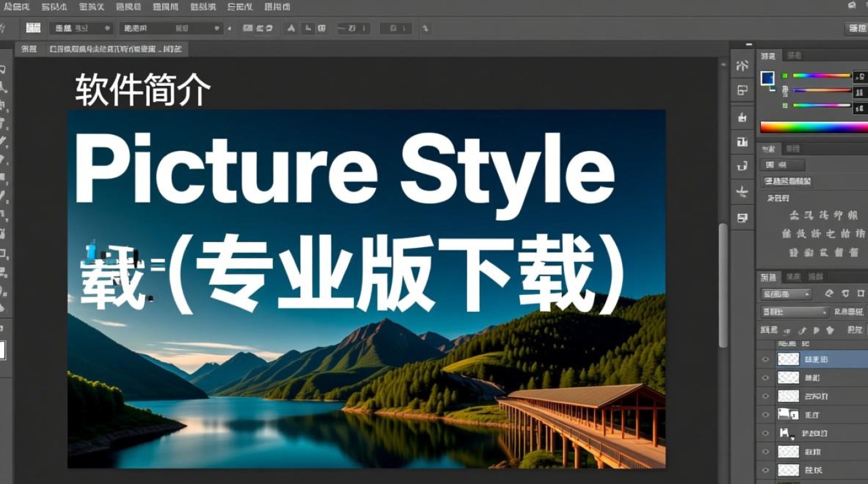Toggle visibility of the second layer
The image size is (868, 484).
pos(766,378)
